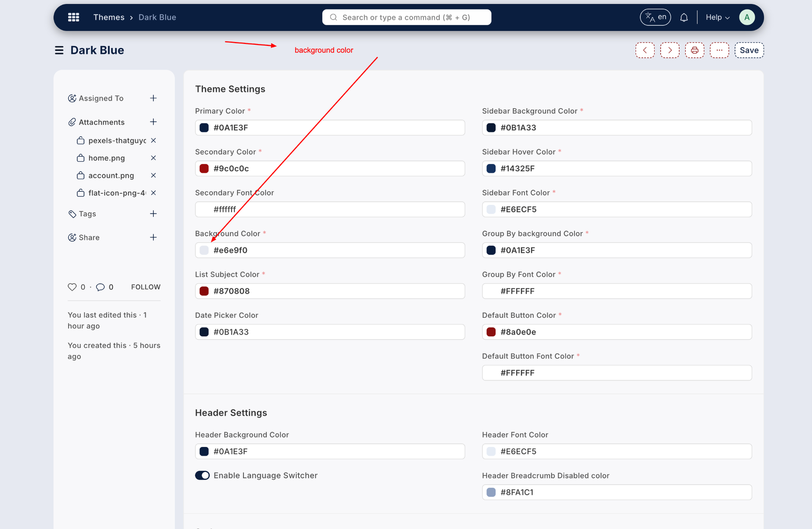Open the language switcher en button
The width and height of the screenshot is (812, 529).
(x=655, y=17)
